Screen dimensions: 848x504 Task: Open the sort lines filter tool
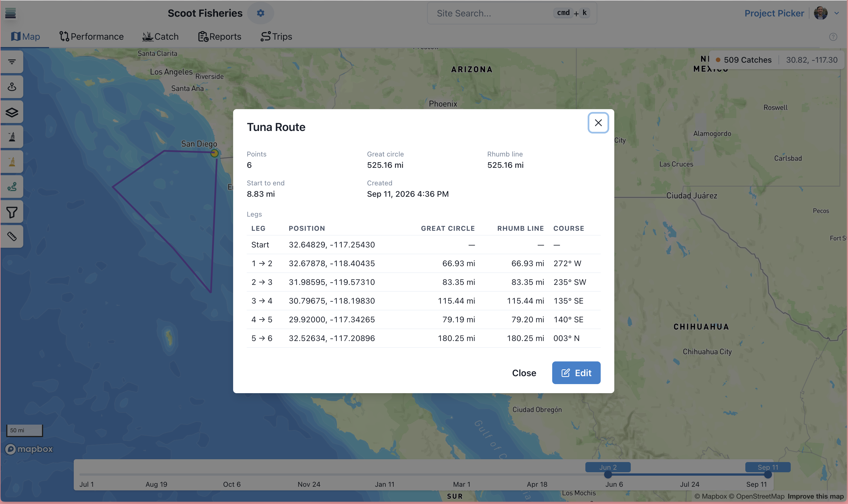tap(12, 62)
